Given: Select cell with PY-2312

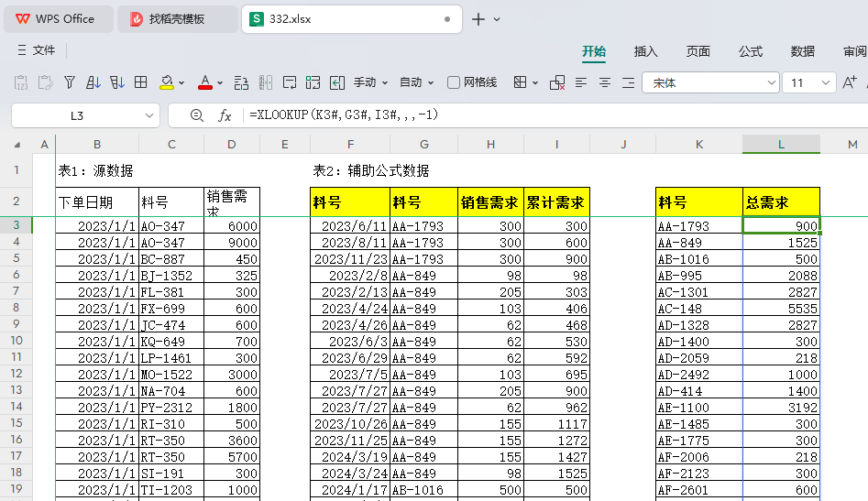Looking at the screenshot, I should coord(171,408).
